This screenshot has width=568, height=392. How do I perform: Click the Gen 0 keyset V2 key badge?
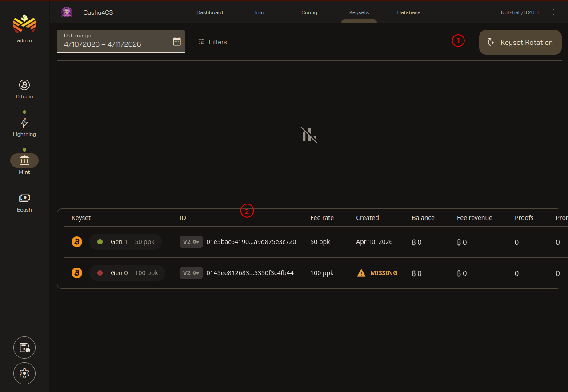tap(191, 273)
